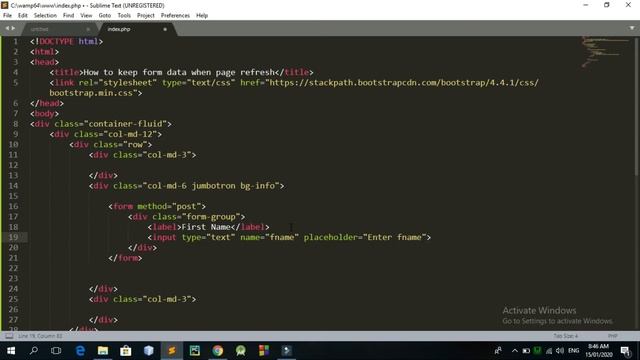Open Microsoft Store from the taskbar

pos(126,351)
